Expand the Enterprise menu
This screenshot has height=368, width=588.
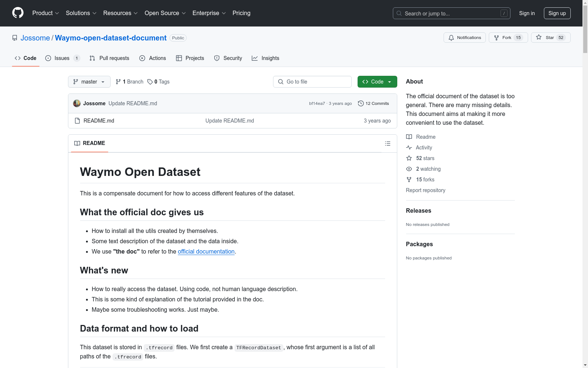[x=209, y=13]
